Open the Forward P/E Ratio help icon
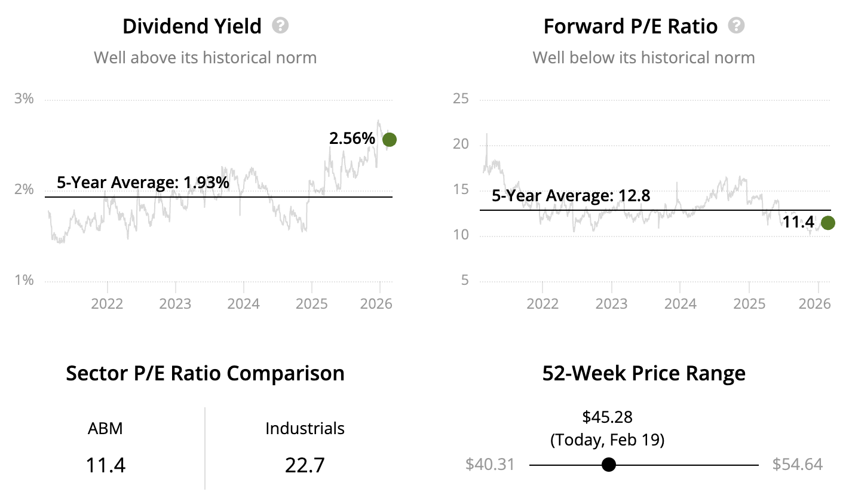 coord(737,26)
